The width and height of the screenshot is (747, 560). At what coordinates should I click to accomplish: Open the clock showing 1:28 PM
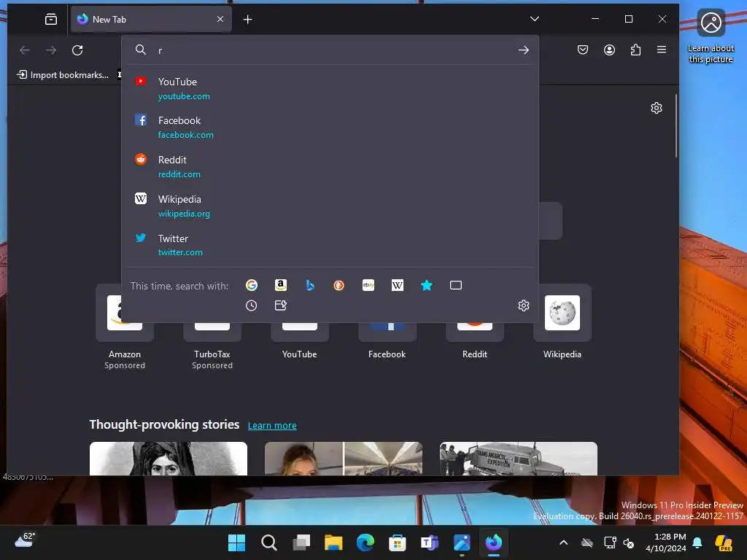(665, 542)
